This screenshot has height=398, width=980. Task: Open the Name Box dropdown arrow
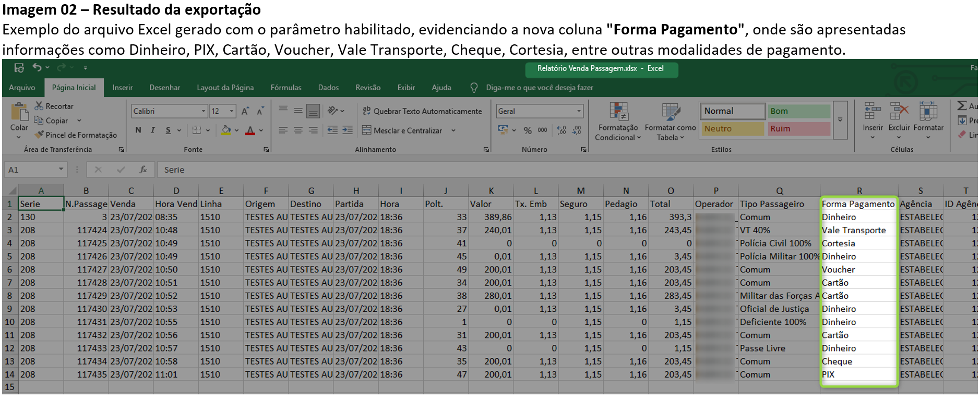(x=61, y=170)
